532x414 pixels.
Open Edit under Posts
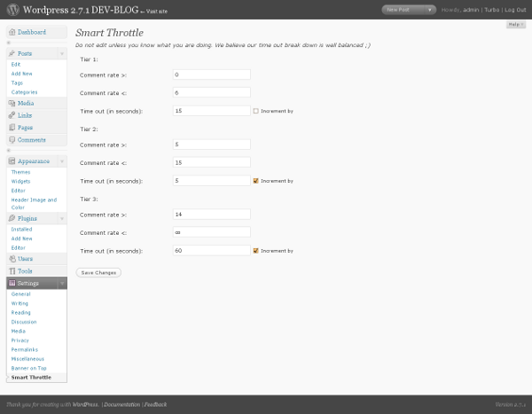[16, 65]
